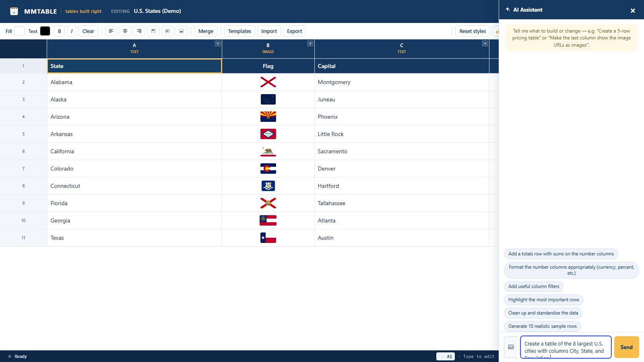Attach image in AI Assistant input
This screenshot has width=644, height=362.
click(511, 347)
